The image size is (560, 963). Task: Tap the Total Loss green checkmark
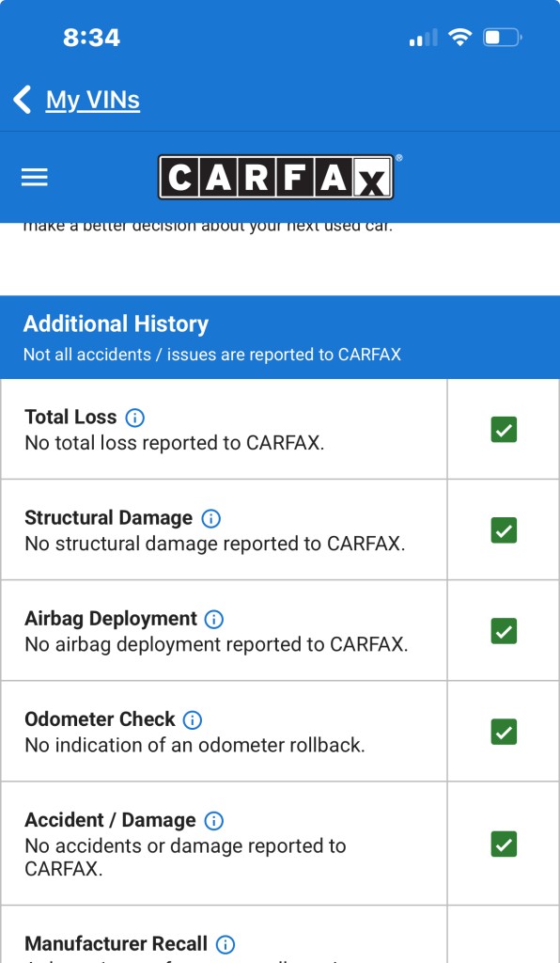(504, 429)
